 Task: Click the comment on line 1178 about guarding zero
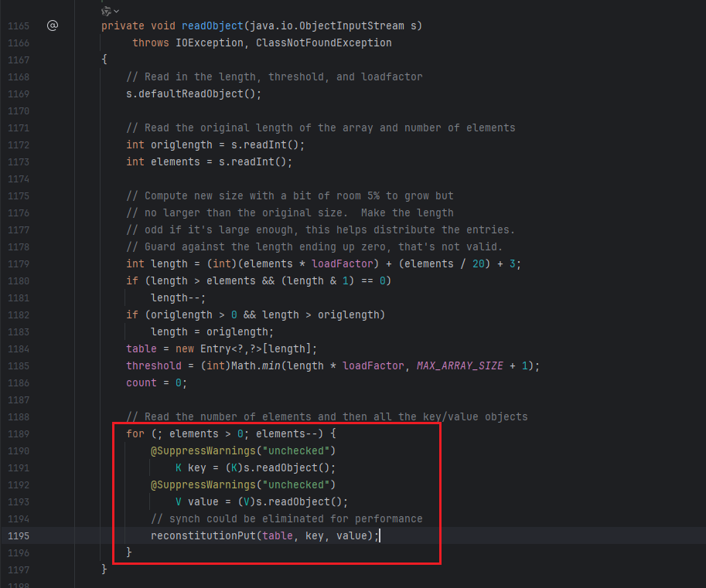(314, 246)
